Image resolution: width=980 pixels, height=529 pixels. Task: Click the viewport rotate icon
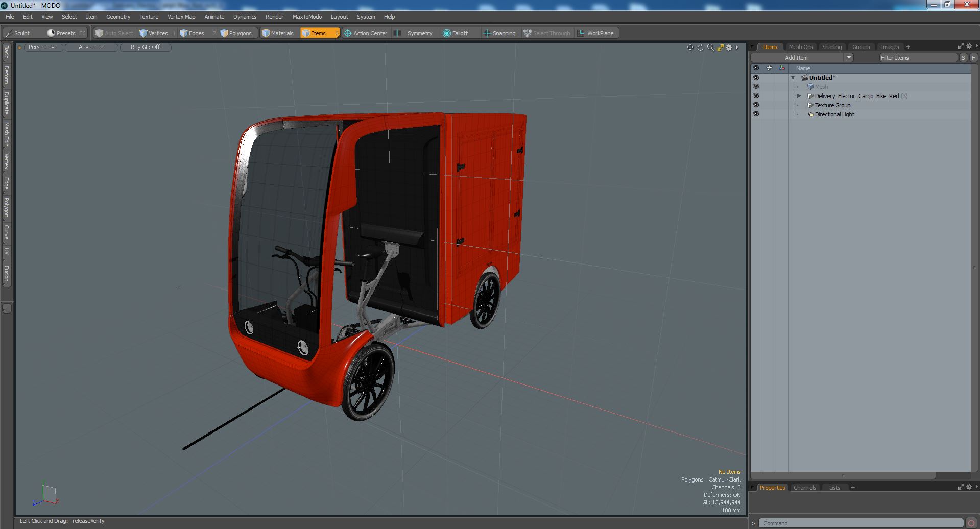click(700, 47)
